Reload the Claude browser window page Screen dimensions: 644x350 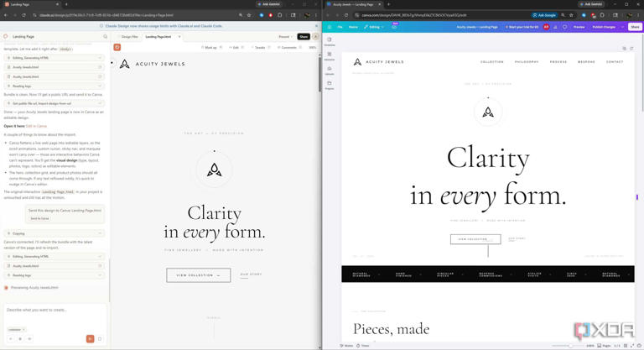tap(23, 15)
